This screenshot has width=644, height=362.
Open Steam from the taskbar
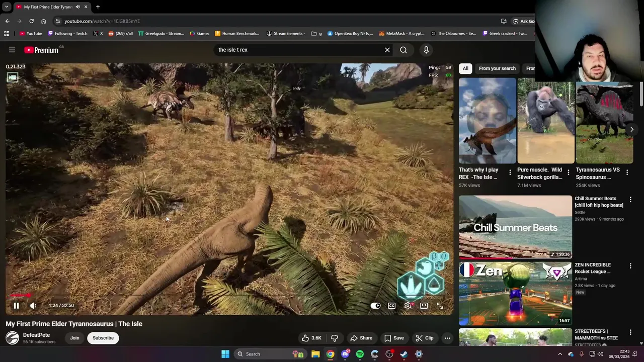tap(404, 354)
